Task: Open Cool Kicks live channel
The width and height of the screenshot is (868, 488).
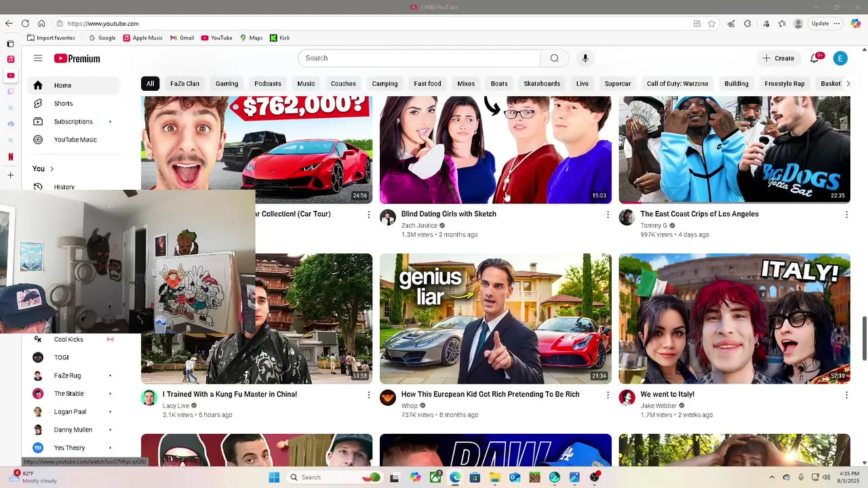Action: 75,340
